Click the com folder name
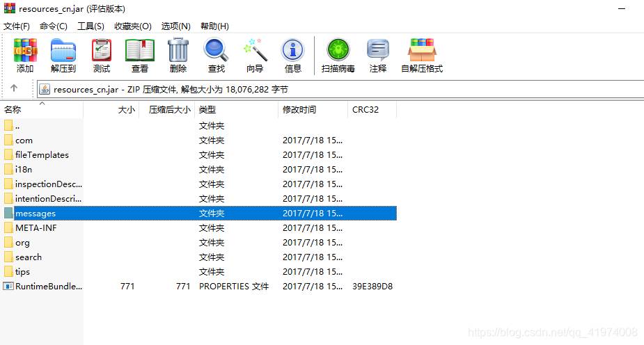The height and width of the screenshot is (345, 644). (x=24, y=141)
